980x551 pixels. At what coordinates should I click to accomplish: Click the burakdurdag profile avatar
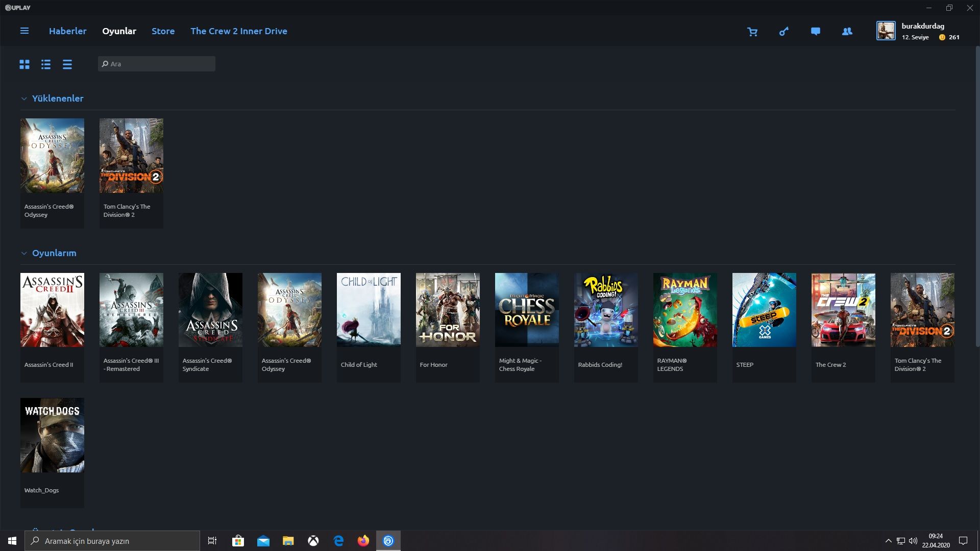pyautogui.click(x=886, y=31)
